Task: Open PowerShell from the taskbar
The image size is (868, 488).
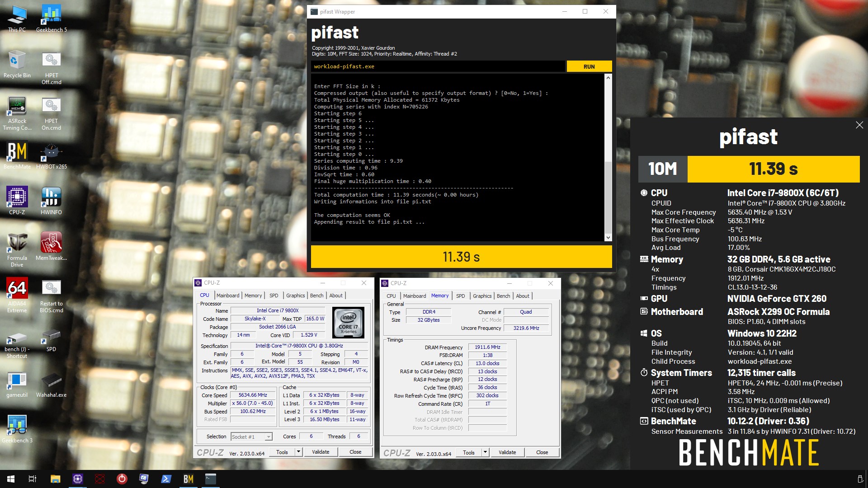Action: coord(166,479)
